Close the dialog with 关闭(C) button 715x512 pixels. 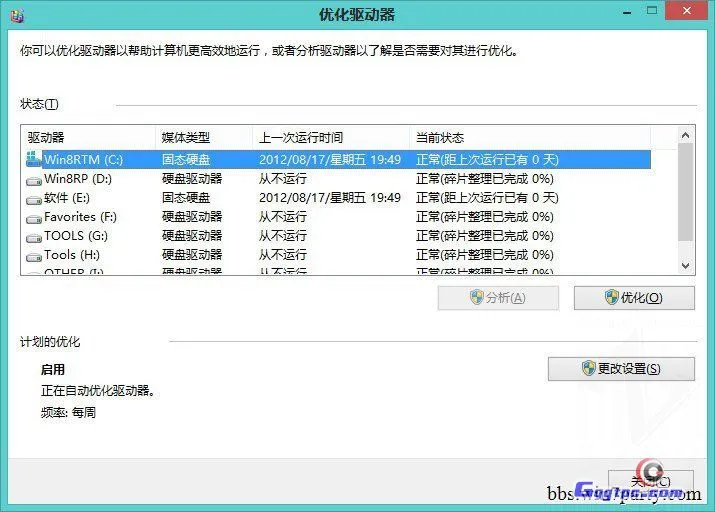pyautogui.click(x=651, y=482)
